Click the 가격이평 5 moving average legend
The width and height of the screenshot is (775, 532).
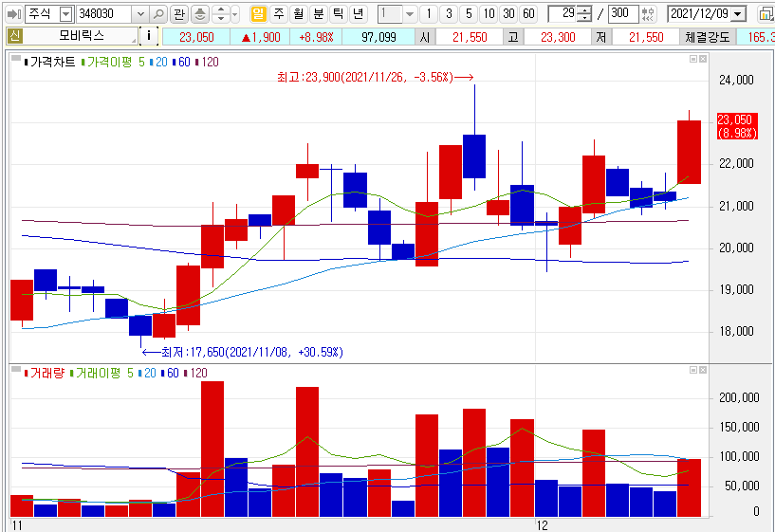tap(115, 62)
